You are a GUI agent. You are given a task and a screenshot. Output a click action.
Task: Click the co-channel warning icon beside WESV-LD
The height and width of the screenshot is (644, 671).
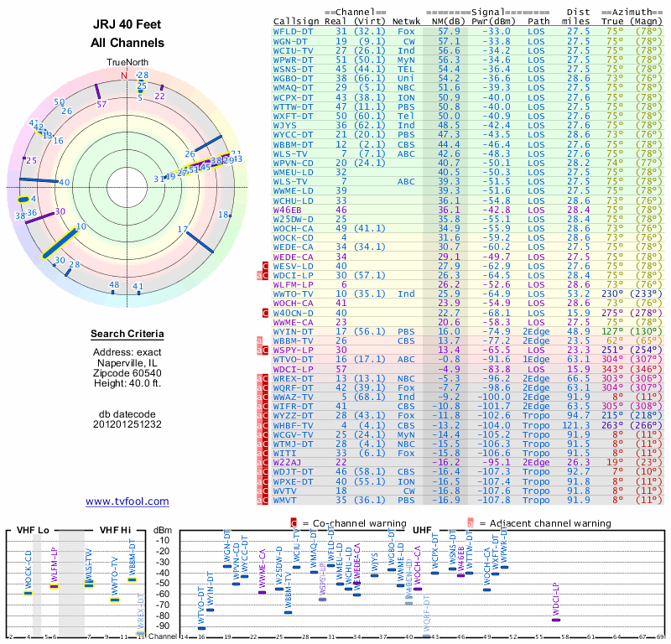tap(266, 265)
